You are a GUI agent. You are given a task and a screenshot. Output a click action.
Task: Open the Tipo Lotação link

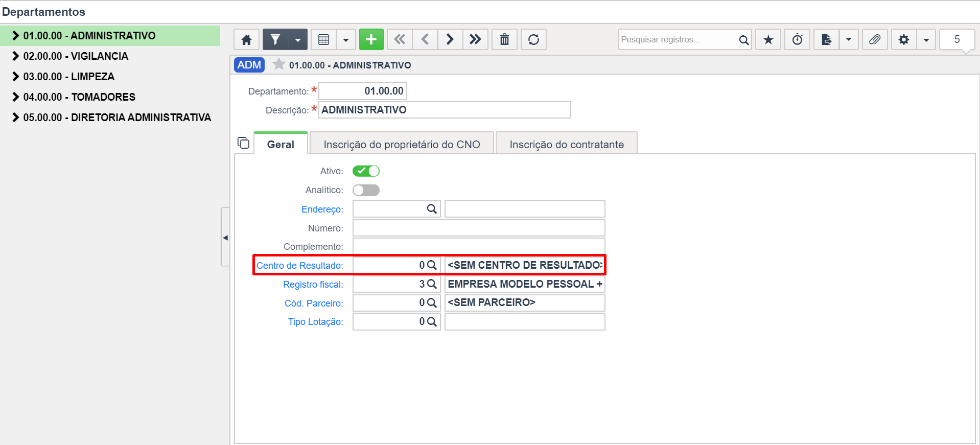[316, 322]
